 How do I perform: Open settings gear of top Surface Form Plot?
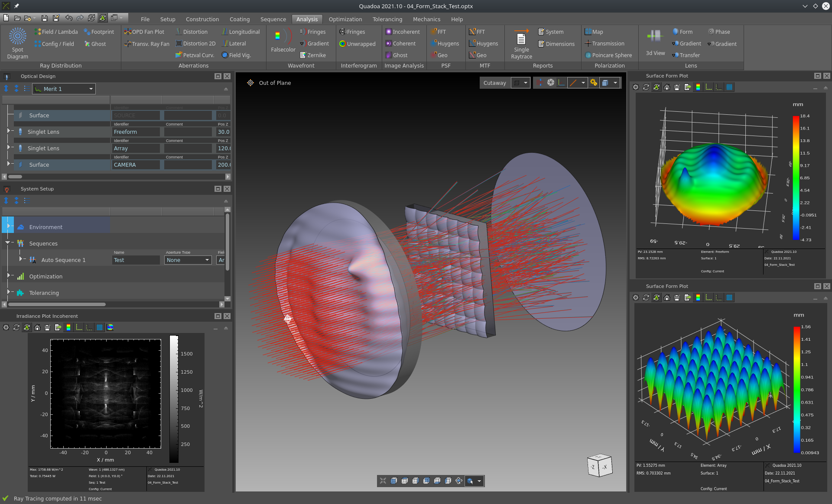[636, 87]
